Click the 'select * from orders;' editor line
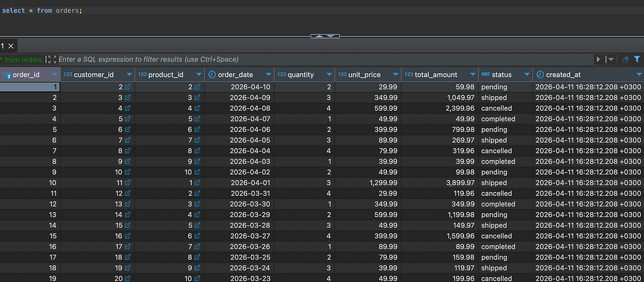Screen dimensions: 644x282 tap(42, 11)
